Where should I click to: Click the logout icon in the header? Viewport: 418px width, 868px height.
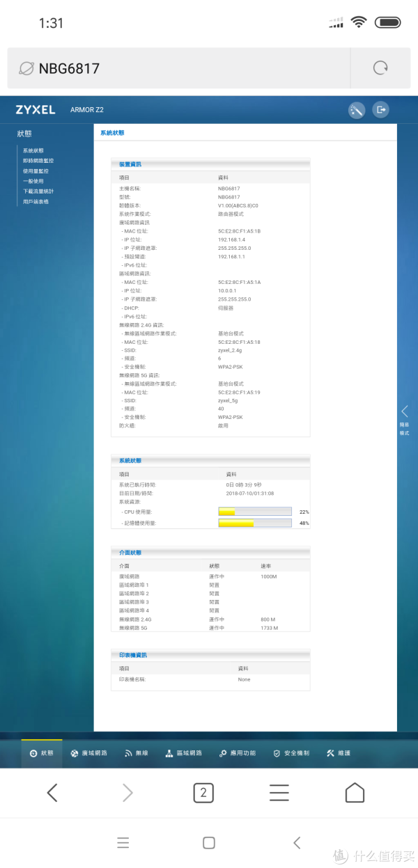pyautogui.click(x=380, y=110)
